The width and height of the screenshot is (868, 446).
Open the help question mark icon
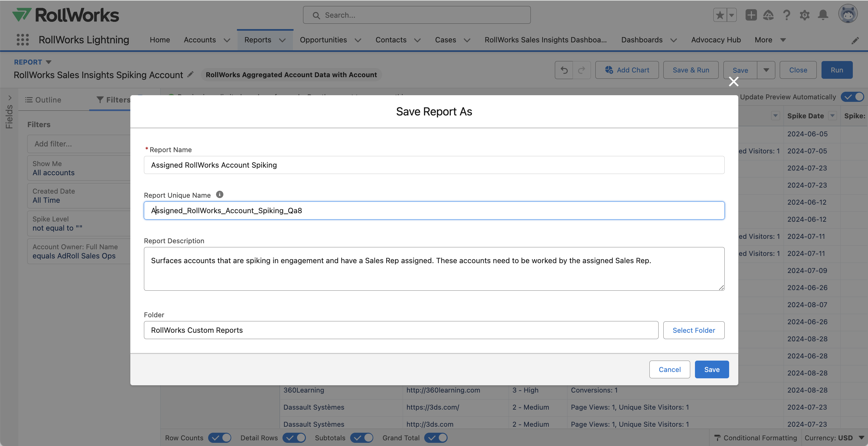(786, 15)
